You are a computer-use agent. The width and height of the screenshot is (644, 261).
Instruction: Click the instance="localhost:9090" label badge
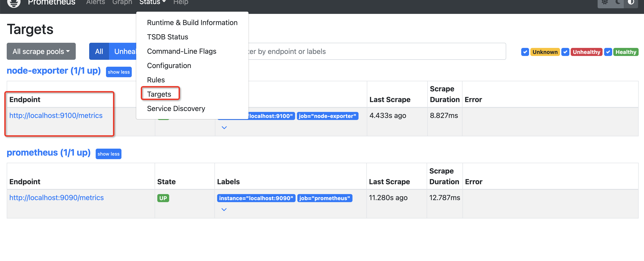[256, 198]
